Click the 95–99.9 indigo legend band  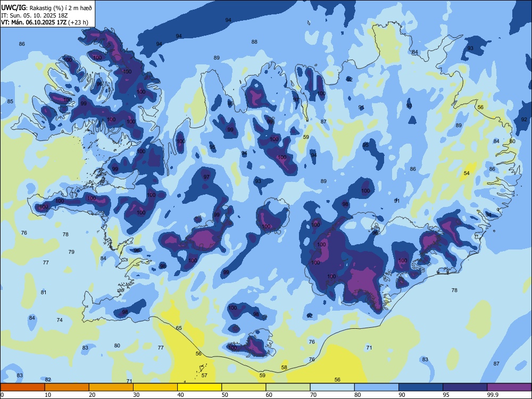[465, 387]
